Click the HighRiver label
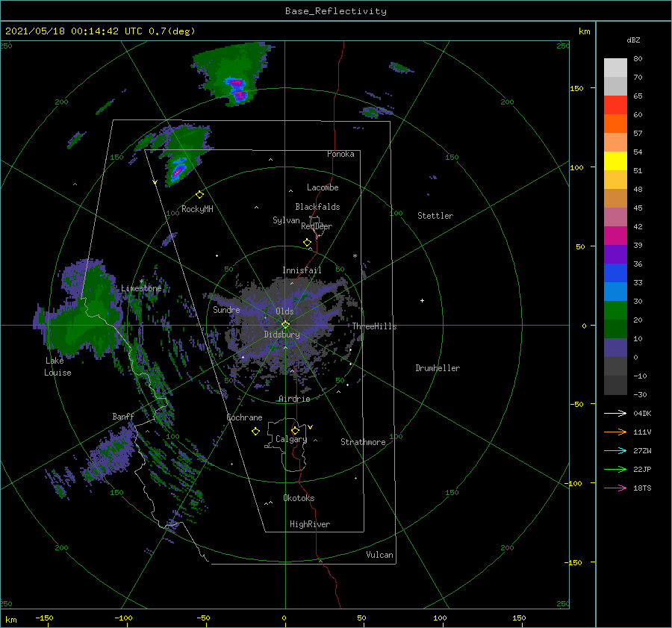 (310, 524)
